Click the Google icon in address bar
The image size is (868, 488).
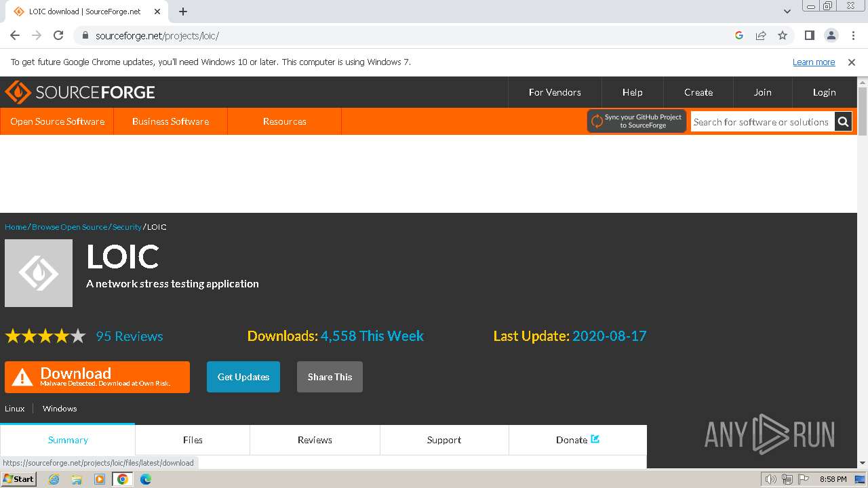739,35
